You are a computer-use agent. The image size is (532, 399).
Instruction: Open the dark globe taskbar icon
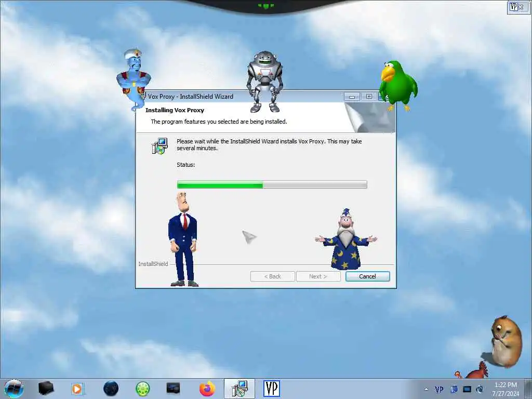coord(111,389)
